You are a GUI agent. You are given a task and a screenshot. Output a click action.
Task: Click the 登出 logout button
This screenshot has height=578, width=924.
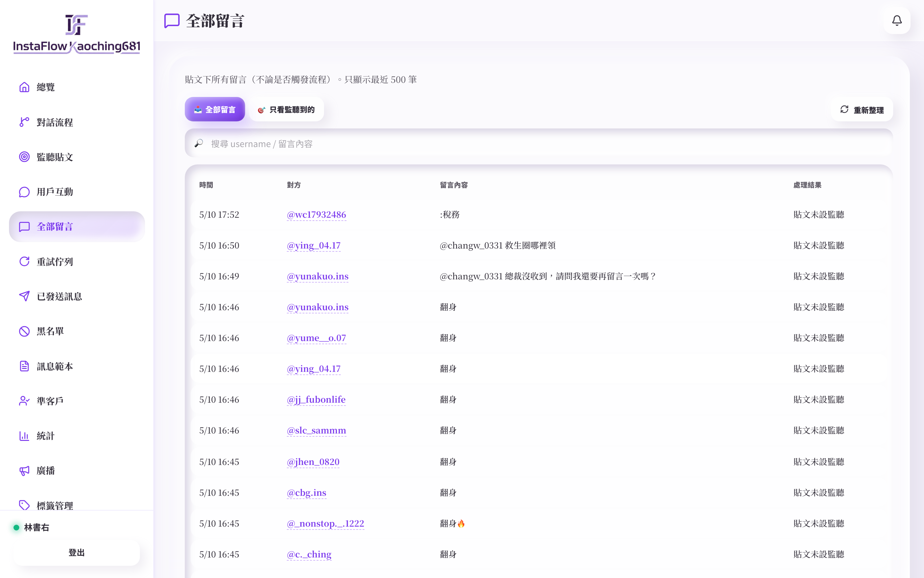click(x=77, y=552)
